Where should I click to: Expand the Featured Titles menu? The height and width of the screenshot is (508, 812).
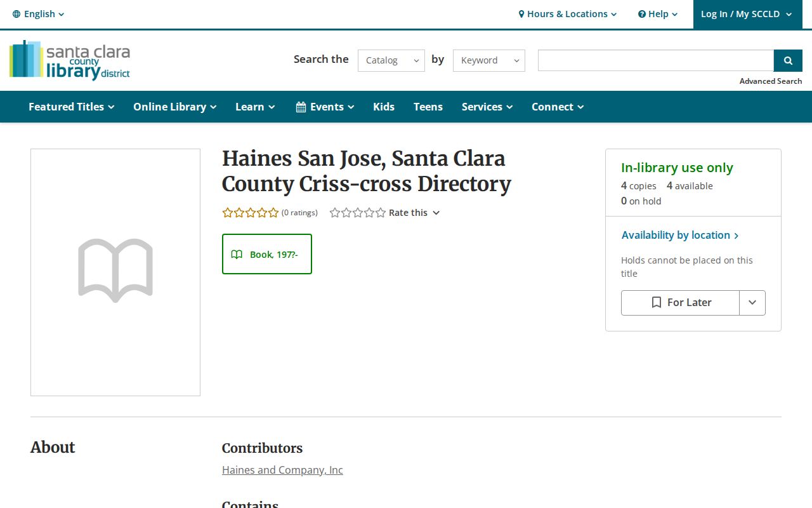tap(72, 107)
